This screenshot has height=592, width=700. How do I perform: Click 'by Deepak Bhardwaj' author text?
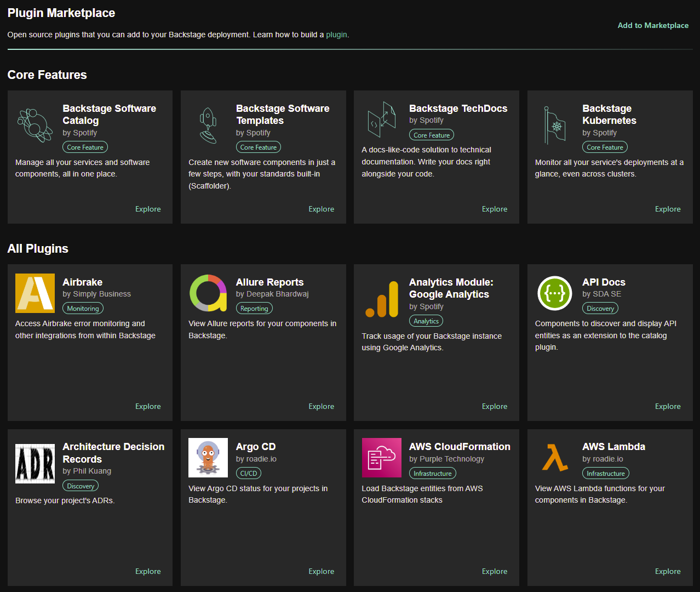[x=272, y=294]
